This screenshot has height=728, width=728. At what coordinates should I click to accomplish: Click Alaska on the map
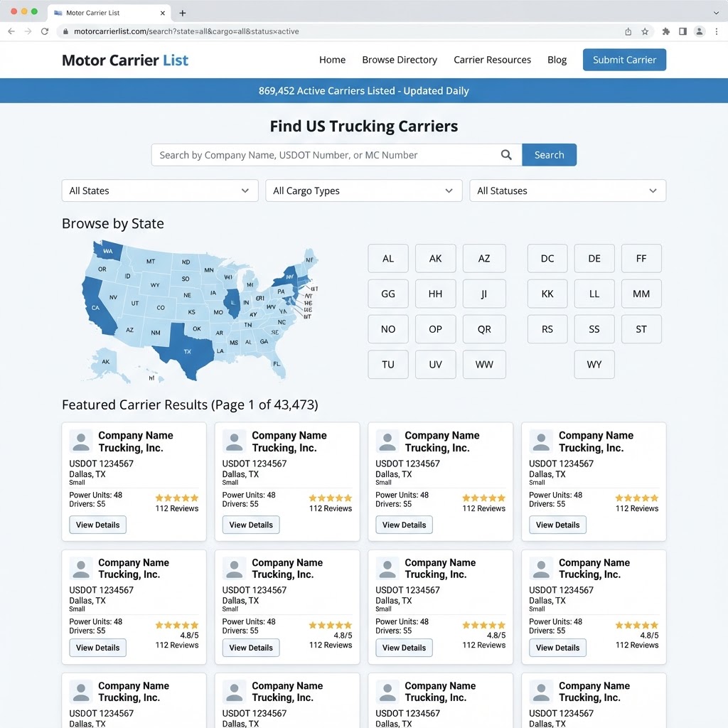coord(106,362)
